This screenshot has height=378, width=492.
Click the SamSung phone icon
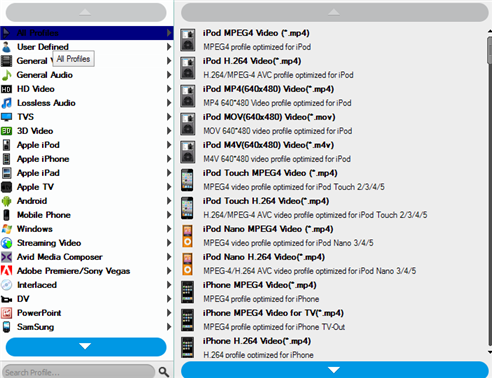pyautogui.click(x=6, y=327)
